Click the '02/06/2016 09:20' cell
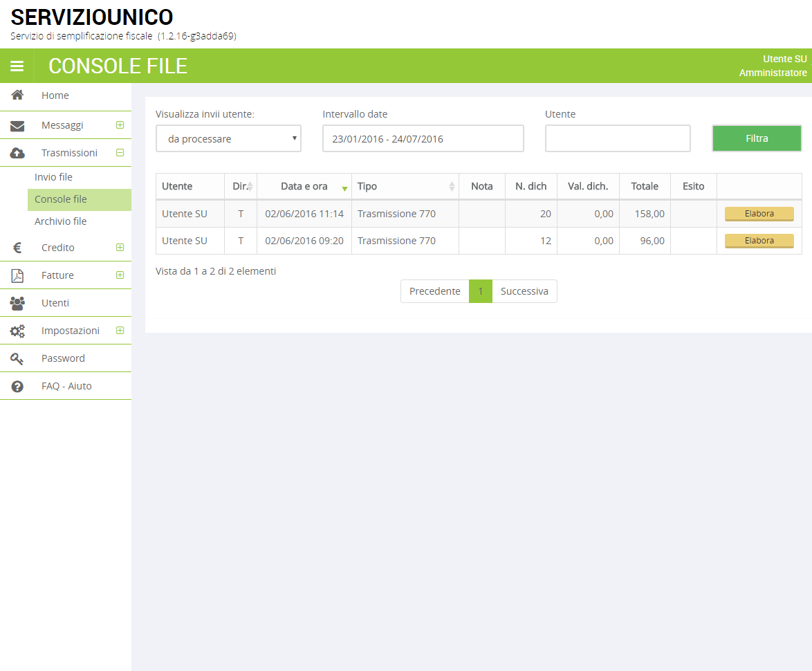 [x=304, y=241]
